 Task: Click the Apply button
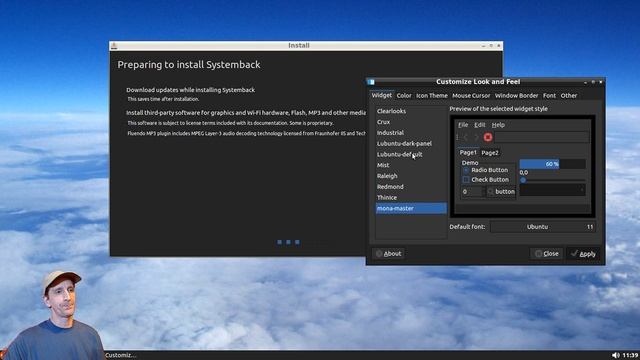[584, 254]
